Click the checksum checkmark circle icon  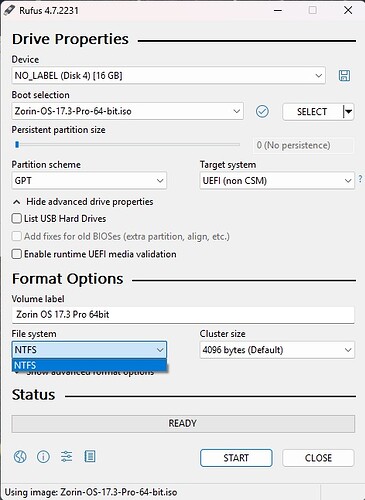262,111
